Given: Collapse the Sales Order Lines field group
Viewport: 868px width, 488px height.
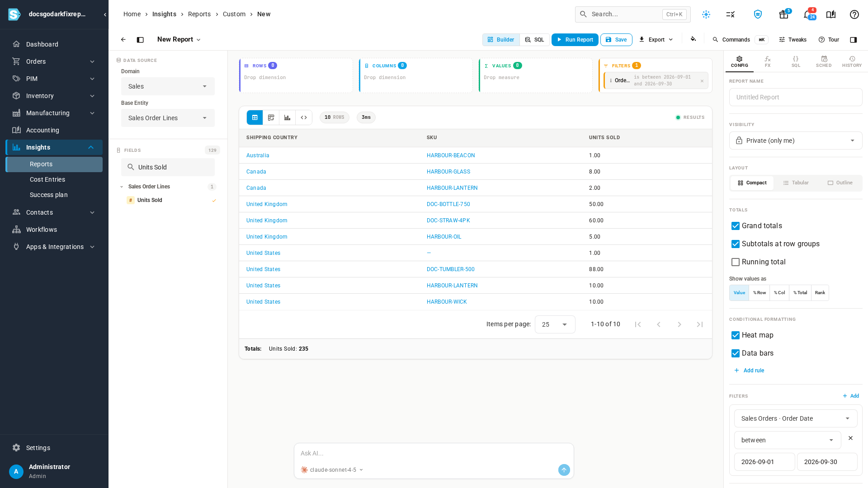Looking at the screenshot, I should [122, 187].
